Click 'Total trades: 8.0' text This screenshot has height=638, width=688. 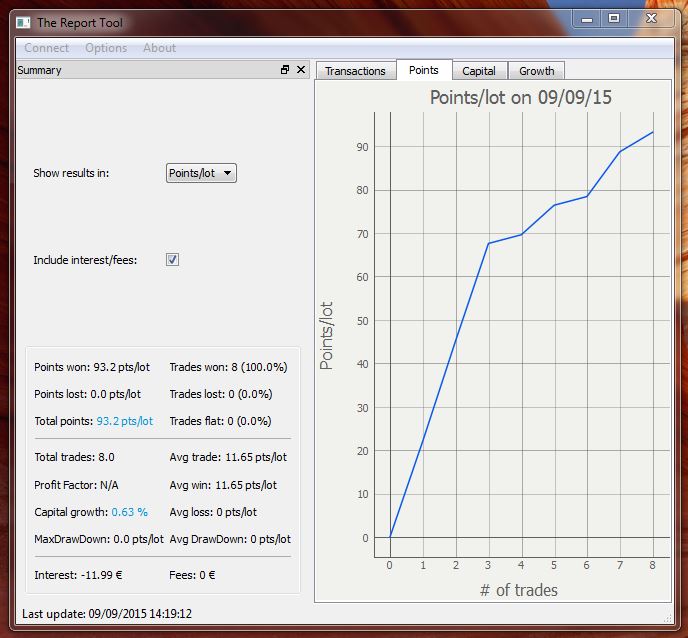74,457
